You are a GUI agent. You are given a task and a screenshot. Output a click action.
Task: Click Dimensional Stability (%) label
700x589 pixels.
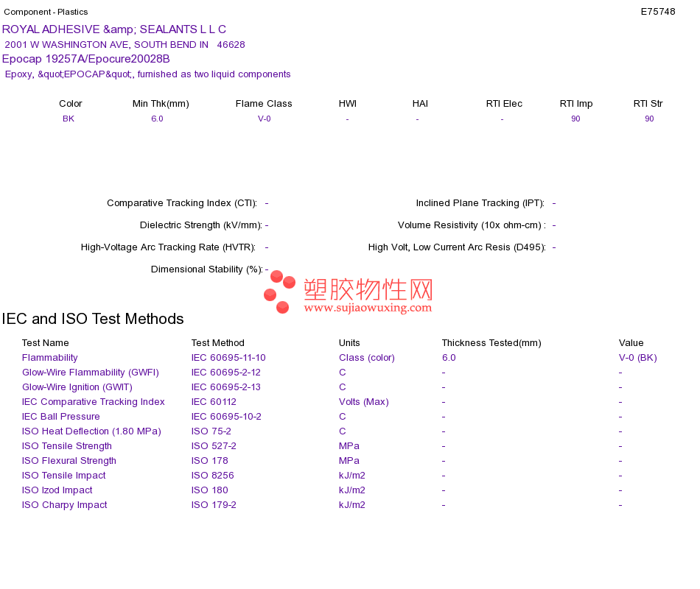pyautogui.click(x=207, y=269)
